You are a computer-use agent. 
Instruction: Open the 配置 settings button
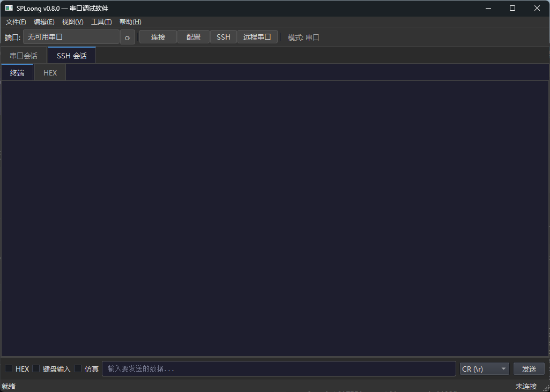pyautogui.click(x=194, y=37)
